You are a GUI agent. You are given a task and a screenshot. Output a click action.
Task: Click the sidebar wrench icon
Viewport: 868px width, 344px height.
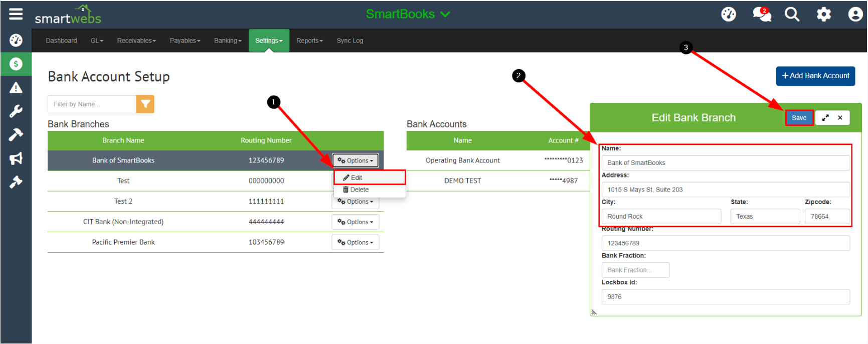pos(16,111)
